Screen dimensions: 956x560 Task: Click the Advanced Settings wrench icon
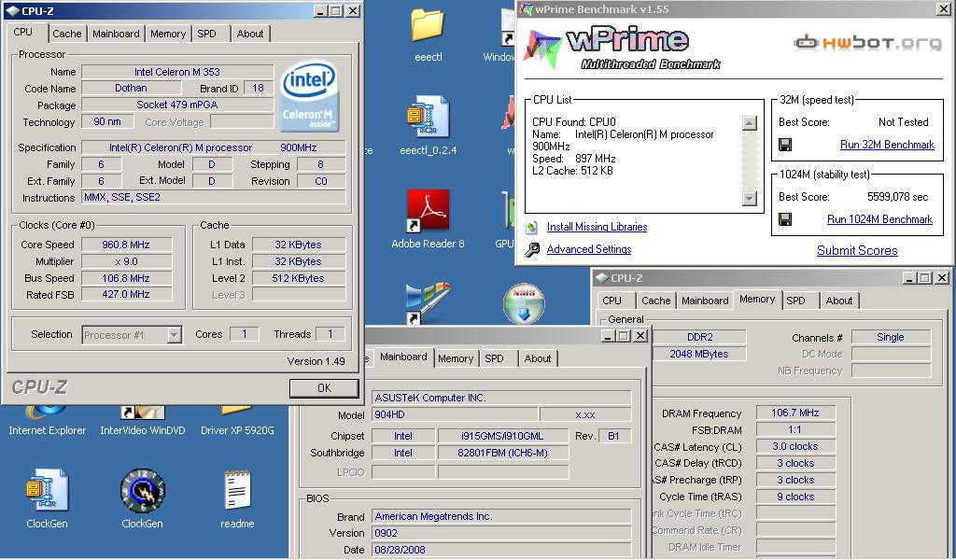532,249
